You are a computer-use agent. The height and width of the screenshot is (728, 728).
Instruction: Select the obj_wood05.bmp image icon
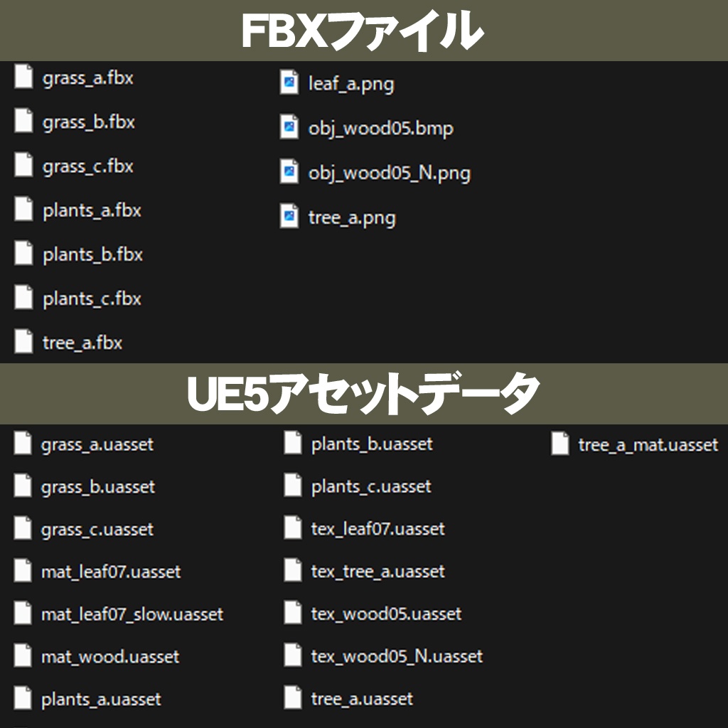290,127
